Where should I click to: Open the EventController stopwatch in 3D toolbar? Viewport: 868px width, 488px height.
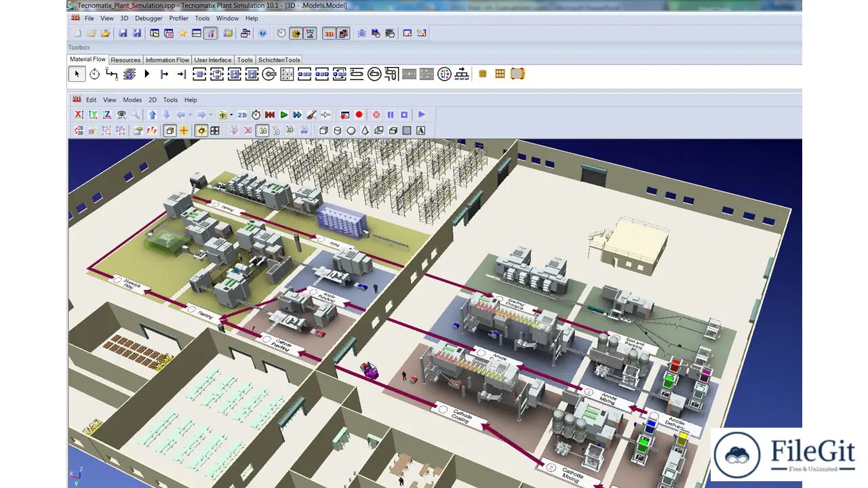tap(256, 115)
